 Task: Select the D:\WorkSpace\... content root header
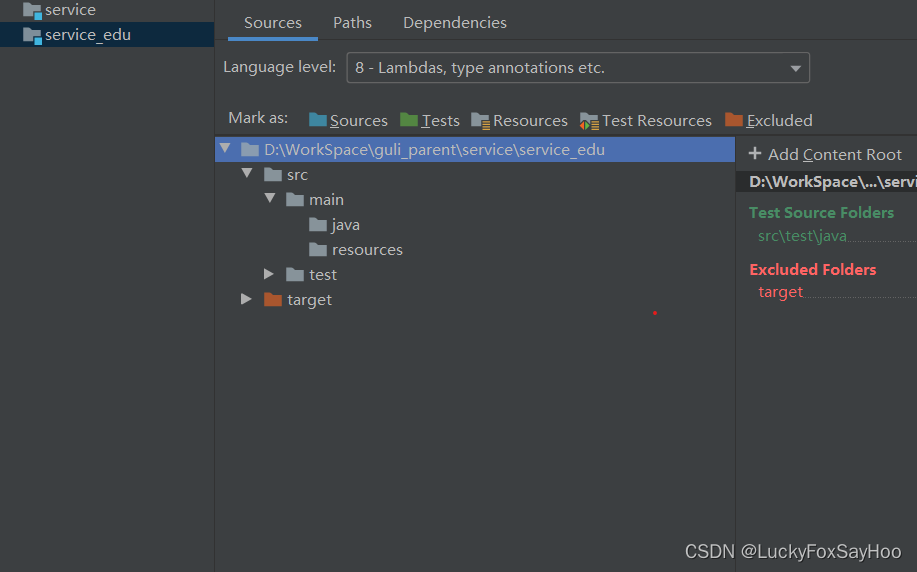(826, 182)
